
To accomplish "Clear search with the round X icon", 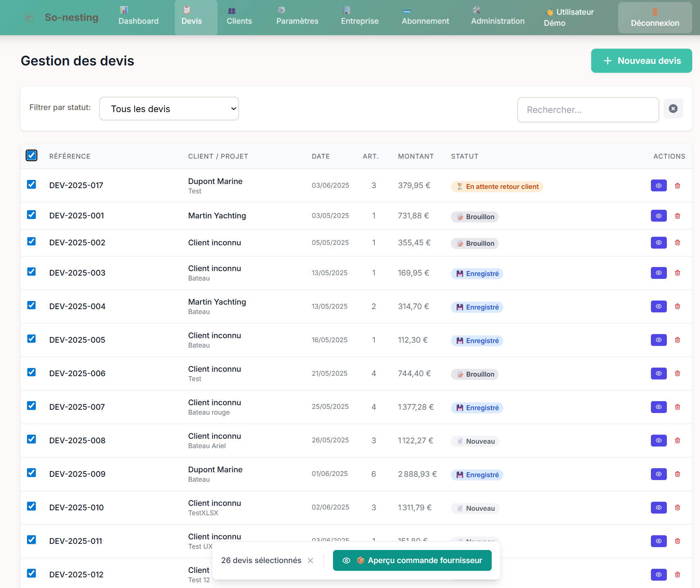I will click(x=673, y=109).
